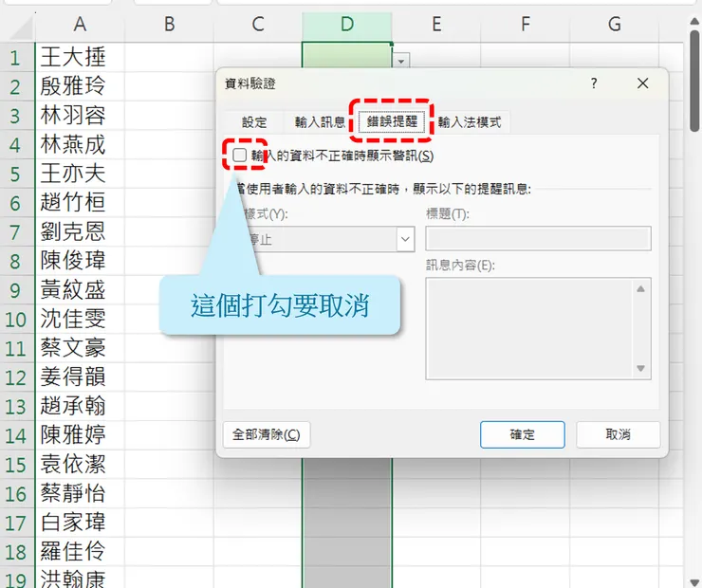Click the select-all corner triangle
The width and height of the screenshot is (702, 588).
[x=22, y=28]
